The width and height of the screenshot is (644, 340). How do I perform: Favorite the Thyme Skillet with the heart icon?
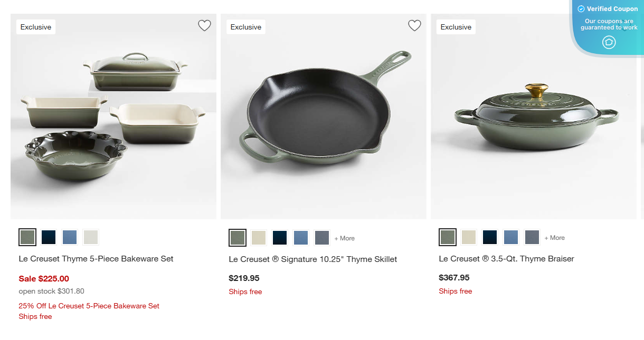point(414,25)
